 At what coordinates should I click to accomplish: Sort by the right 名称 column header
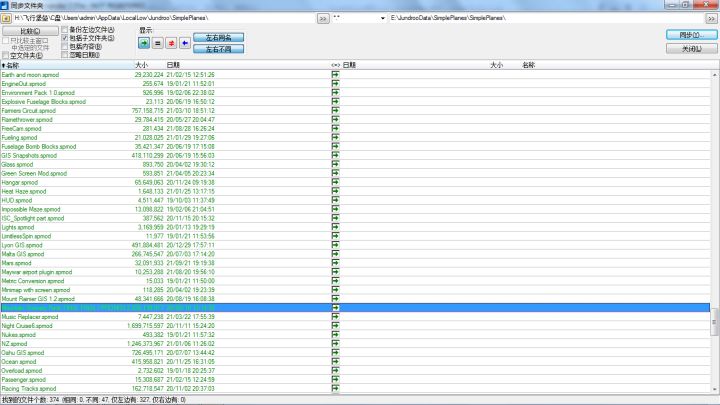pyautogui.click(x=529, y=65)
